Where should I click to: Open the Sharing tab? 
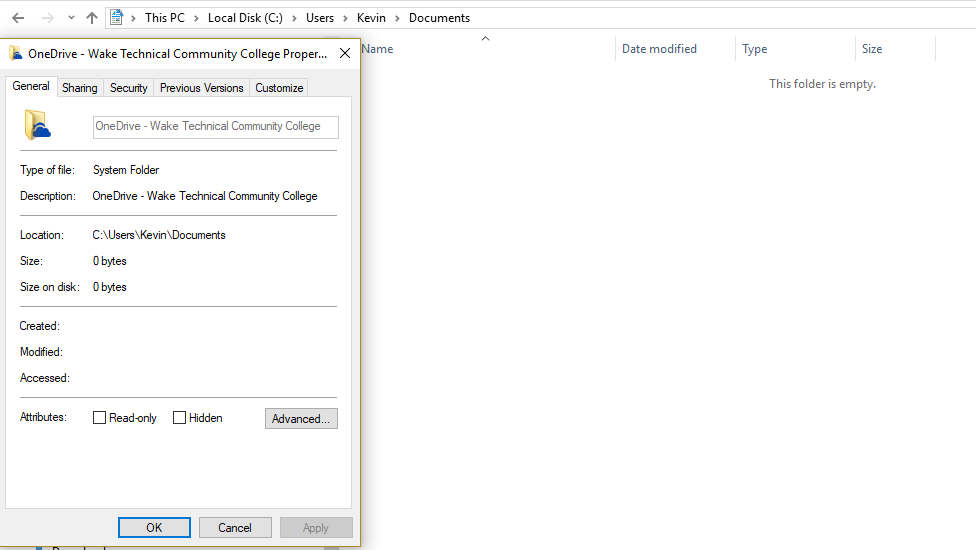click(x=80, y=88)
